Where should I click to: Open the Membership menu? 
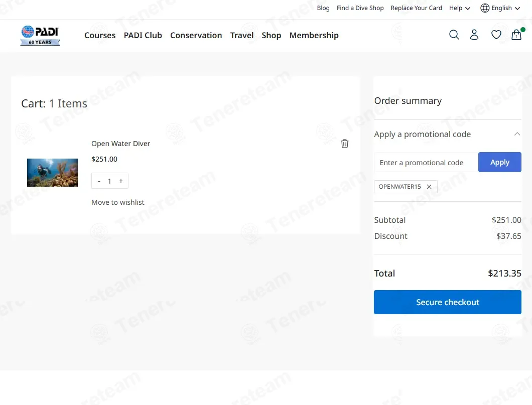pos(314,35)
